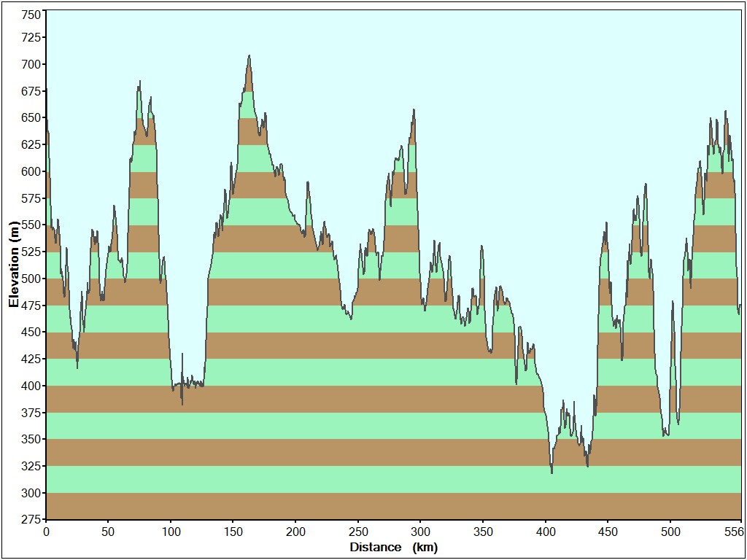The width and height of the screenshot is (747, 560).
Task: Click the 375 elevation axis label
Action: tap(31, 413)
